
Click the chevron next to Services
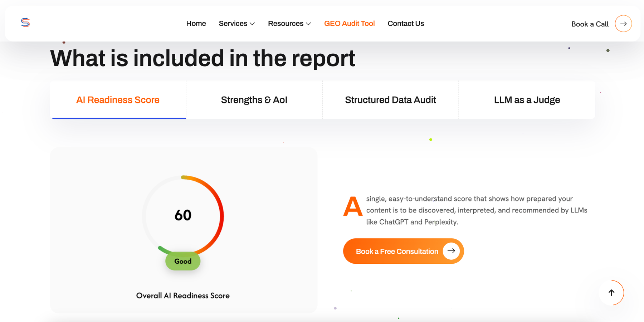252,24
